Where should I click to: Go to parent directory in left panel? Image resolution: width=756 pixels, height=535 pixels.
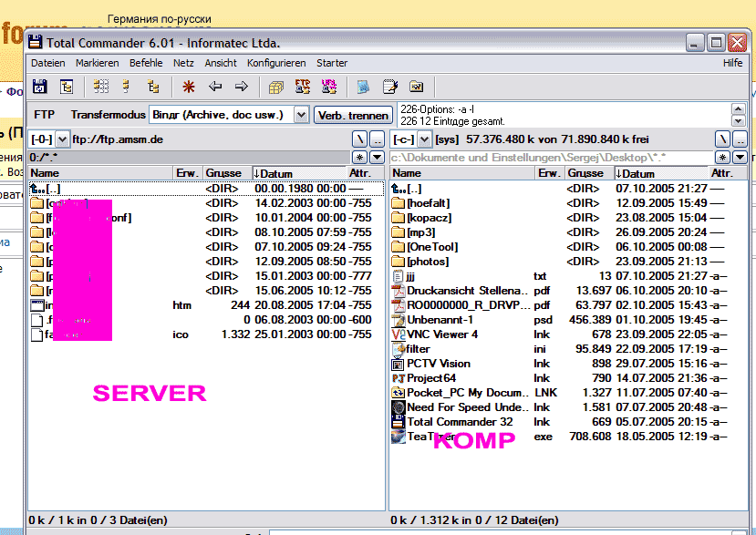377,139
